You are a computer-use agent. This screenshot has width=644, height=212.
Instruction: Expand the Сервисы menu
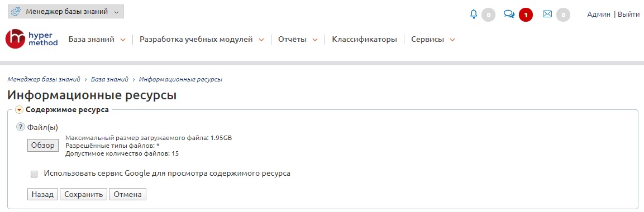click(x=433, y=40)
